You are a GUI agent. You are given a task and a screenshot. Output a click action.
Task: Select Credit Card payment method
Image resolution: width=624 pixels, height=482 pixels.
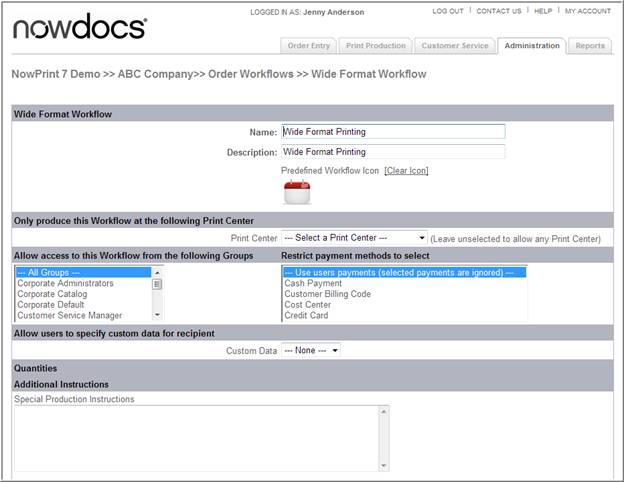point(307,316)
